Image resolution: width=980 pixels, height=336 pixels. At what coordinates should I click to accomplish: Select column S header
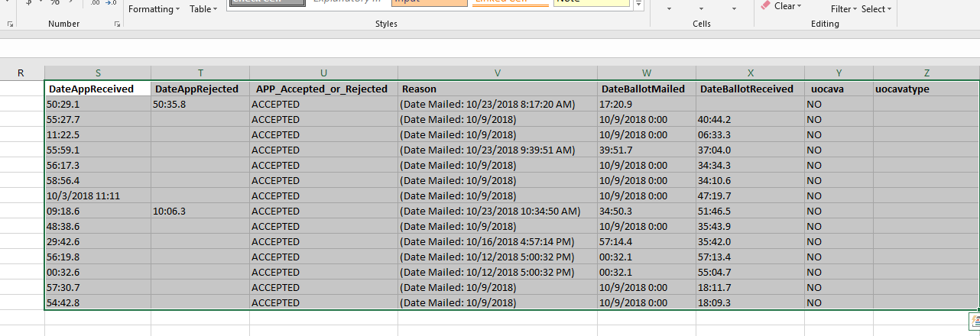(97, 73)
